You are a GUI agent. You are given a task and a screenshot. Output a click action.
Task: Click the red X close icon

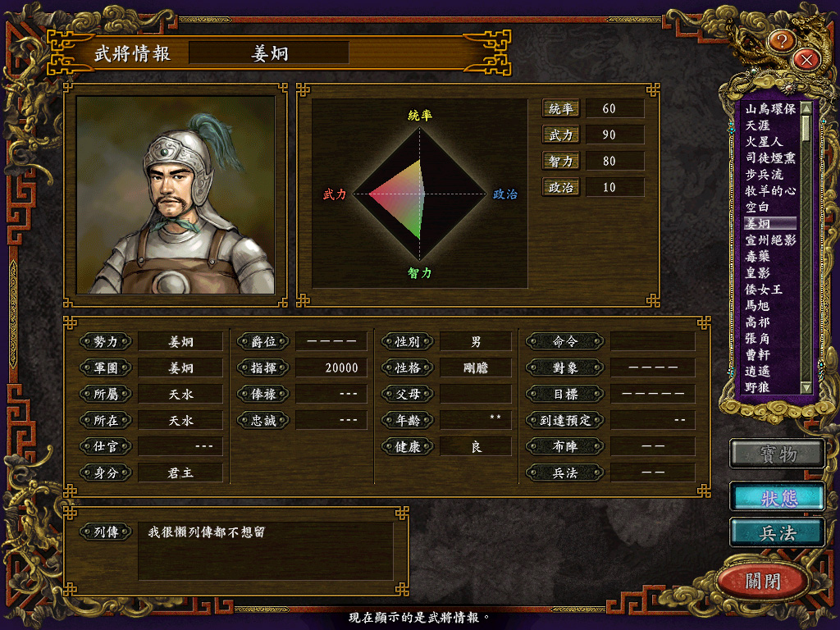point(806,59)
